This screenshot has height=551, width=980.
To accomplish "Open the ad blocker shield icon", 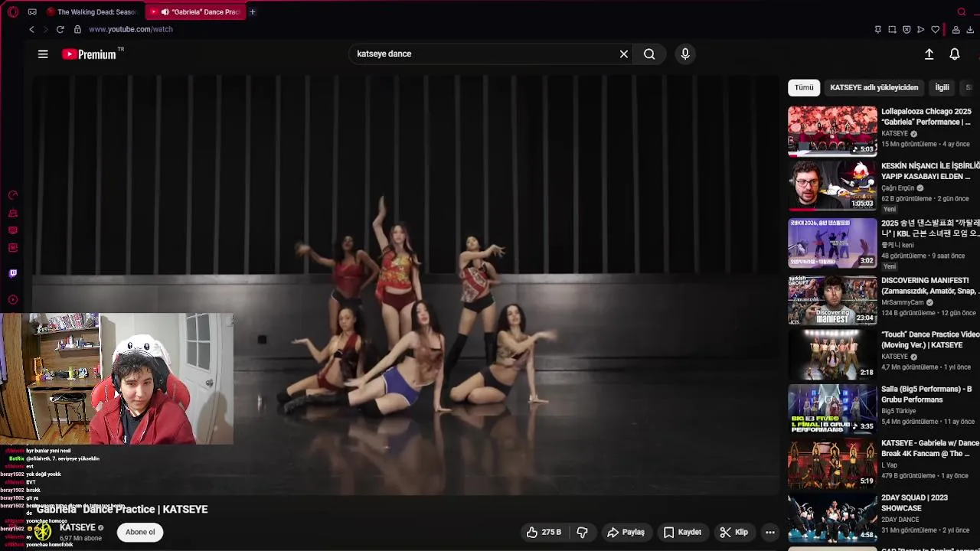I will (x=906, y=29).
